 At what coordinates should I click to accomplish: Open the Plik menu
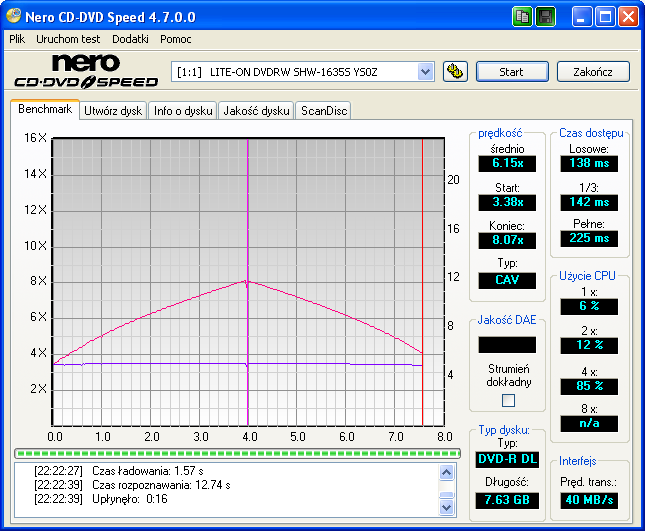17,39
